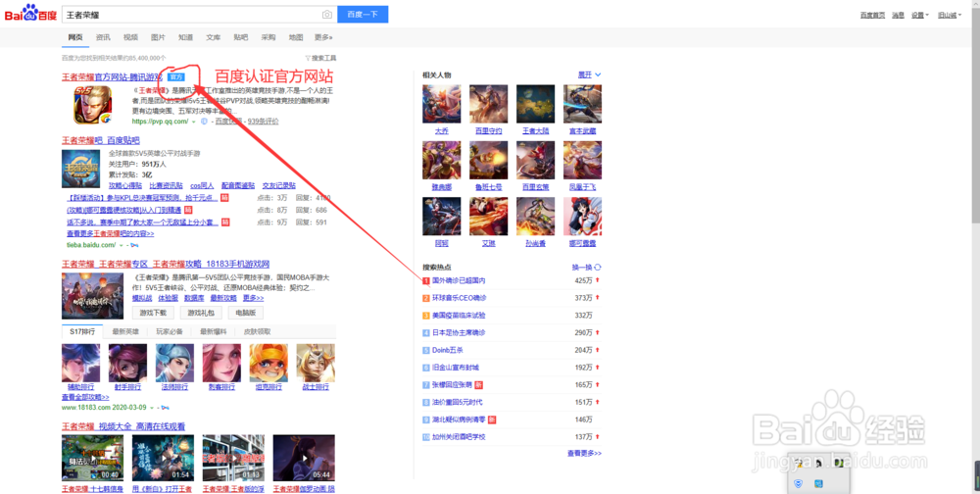
Task: Click the 王者荣耀吧 tieba thumbnail
Action: (80, 169)
